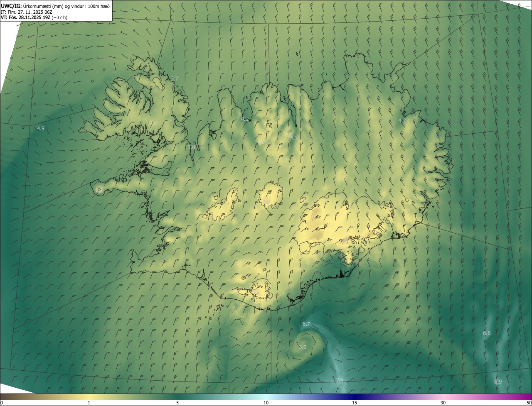Click the 6.6 value in the southeast
Viewport: 532px width, 406px height.
(x=487, y=333)
